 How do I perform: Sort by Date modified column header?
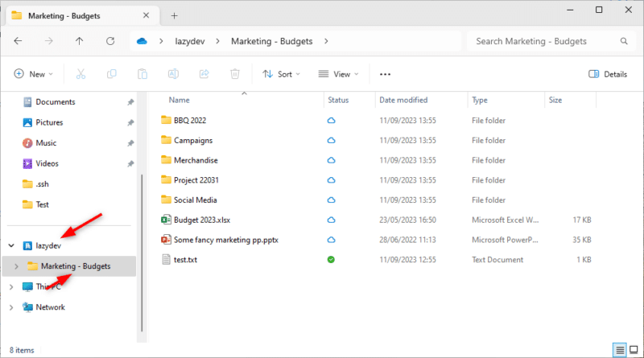point(403,100)
